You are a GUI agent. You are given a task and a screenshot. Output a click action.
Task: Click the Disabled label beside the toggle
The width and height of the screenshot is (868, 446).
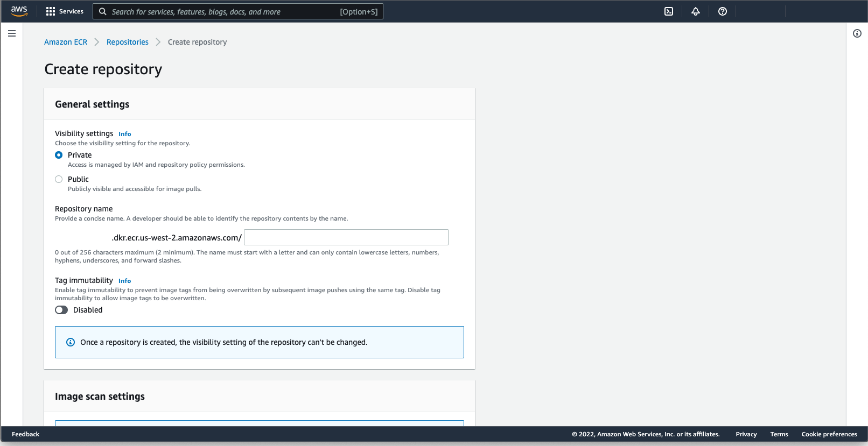(88, 310)
